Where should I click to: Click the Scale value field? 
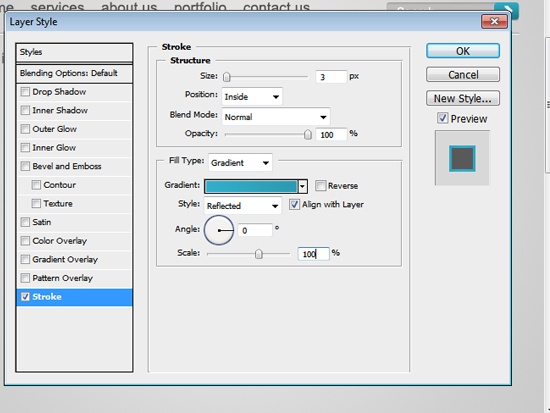pos(314,254)
